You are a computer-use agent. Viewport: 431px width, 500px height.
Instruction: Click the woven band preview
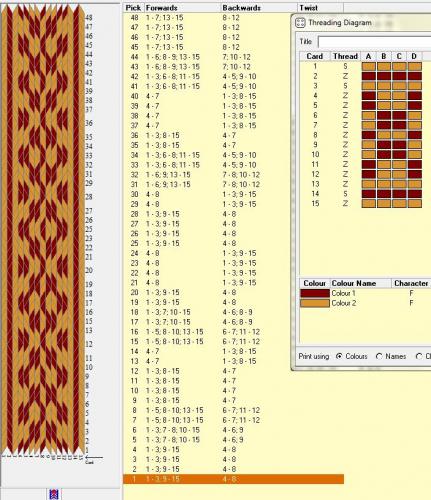coord(42,230)
